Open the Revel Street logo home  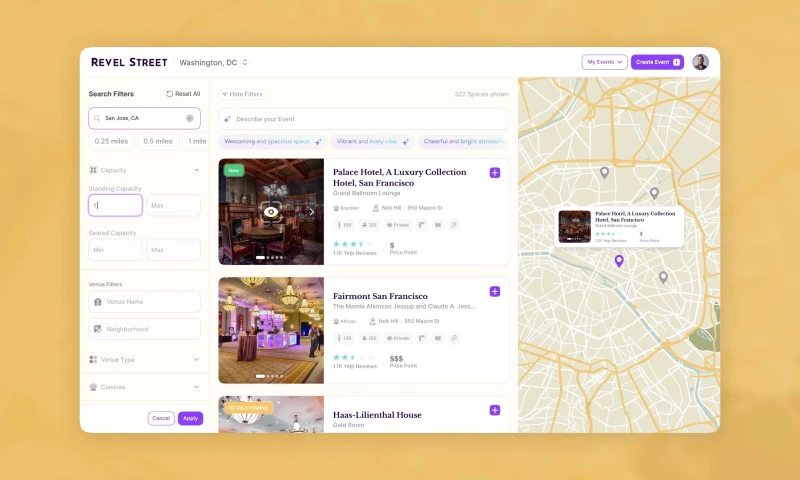click(x=129, y=62)
